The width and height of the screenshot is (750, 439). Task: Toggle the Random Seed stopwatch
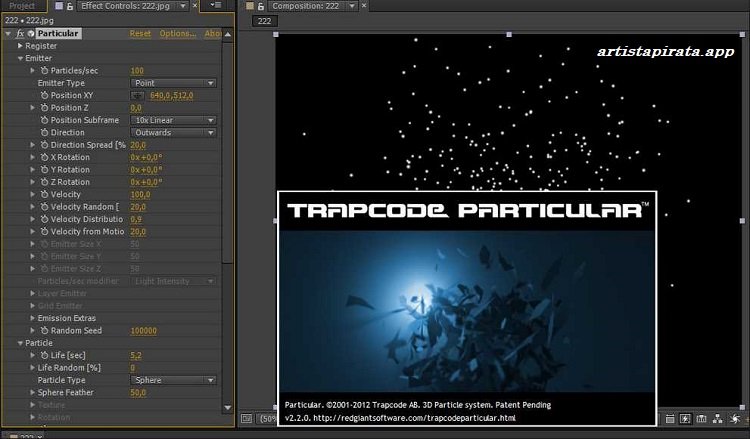tap(44, 330)
